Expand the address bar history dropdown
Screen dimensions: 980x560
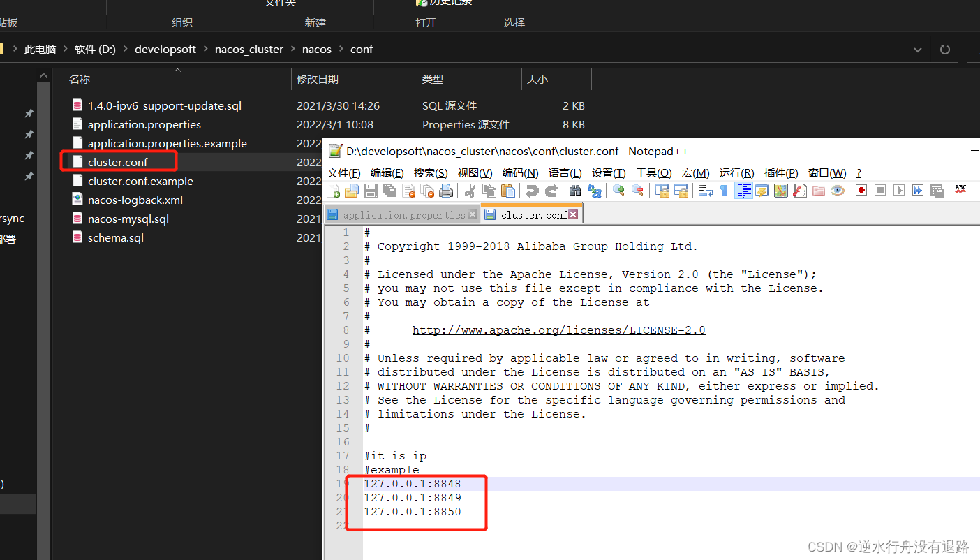[x=918, y=50]
